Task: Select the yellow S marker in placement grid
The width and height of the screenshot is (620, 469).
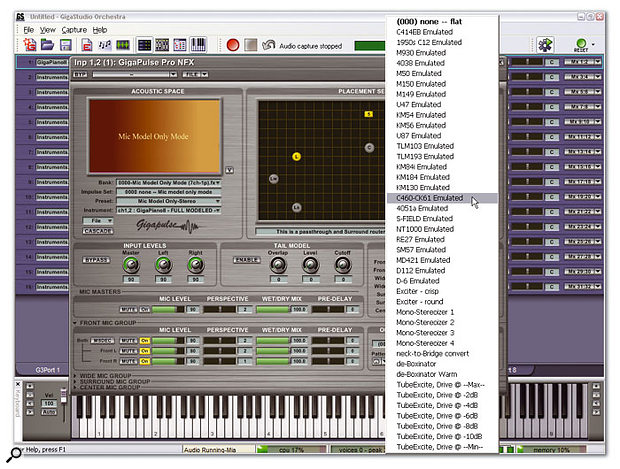Action: point(369,114)
